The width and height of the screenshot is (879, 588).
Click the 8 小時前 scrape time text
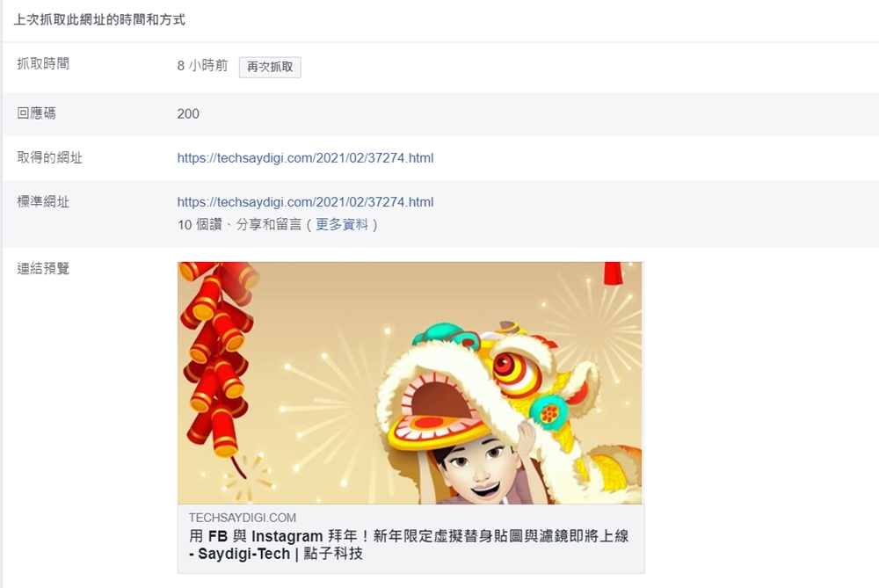tap(202, 66)
